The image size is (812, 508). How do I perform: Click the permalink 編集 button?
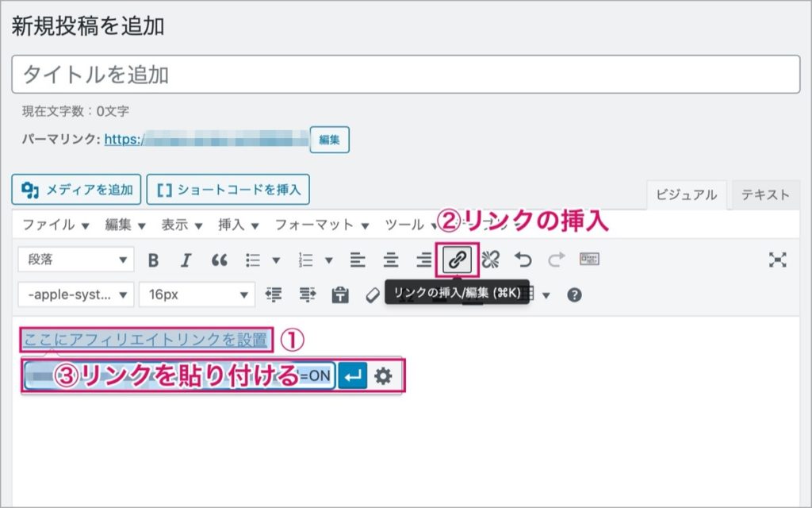click(329, 140)
